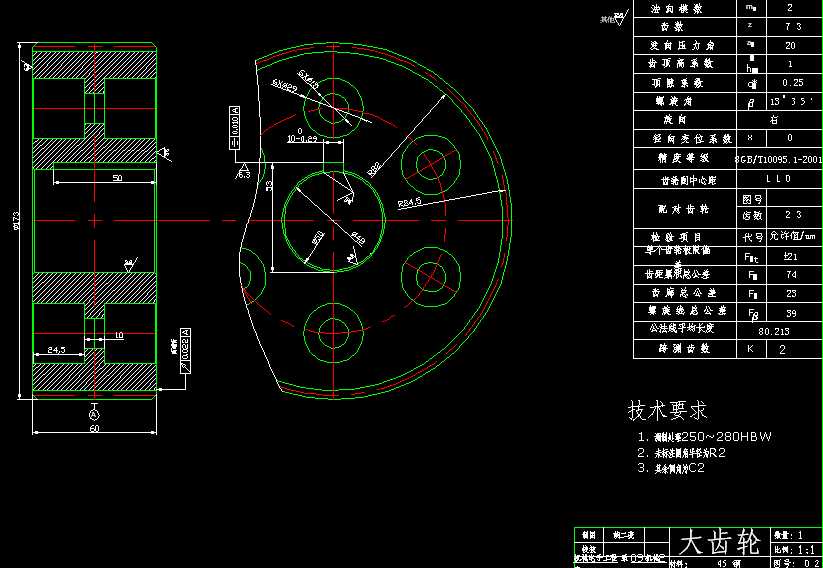This screenshot has width=823, height=568.
Task: Click the pressure angle value '20'
Action: coord(791,46)
